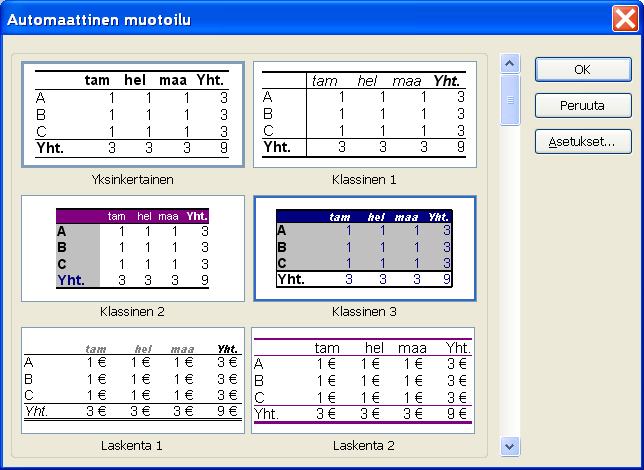Click the Laskenta 1 caption text

pyautogui.click(x=132, y=445)
